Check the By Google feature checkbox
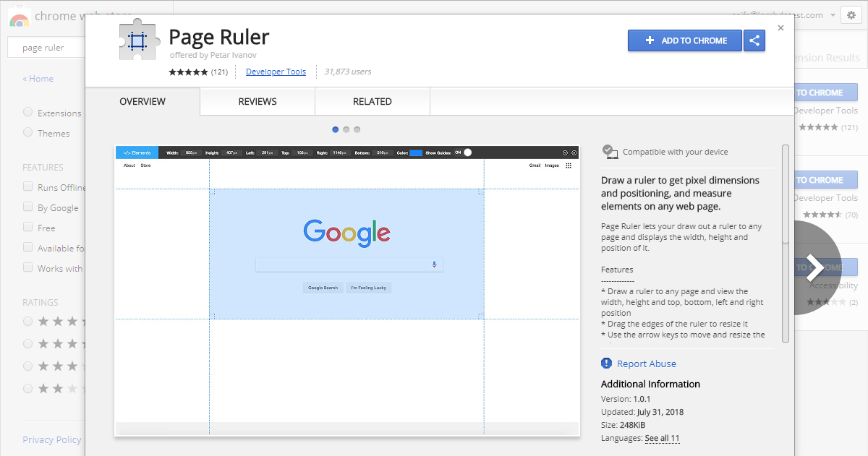868x456 pixels. click(x=27, y=207)
